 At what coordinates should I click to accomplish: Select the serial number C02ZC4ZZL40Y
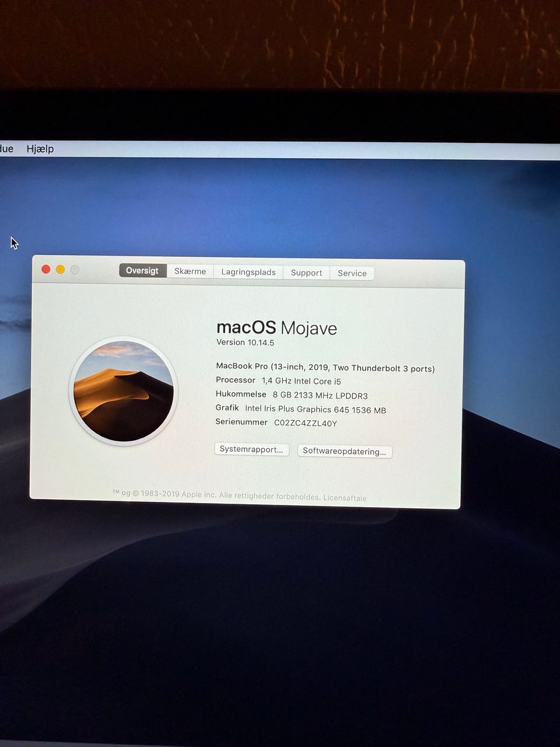[306, 423]
